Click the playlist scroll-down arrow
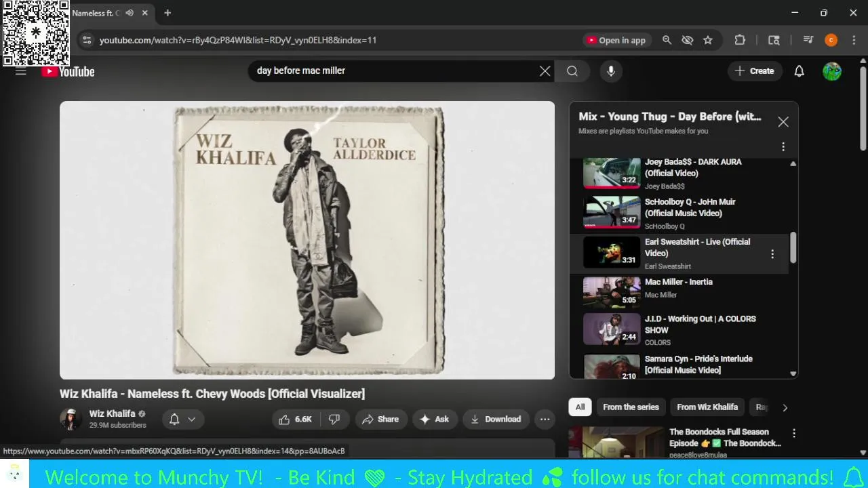This screenshot has height=488, width=868. pyautogui.click(x=793, y=373)
